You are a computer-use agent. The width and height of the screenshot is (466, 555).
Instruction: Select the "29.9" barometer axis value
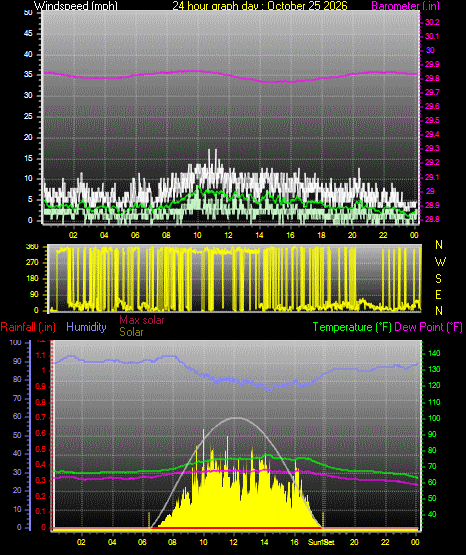432,64
